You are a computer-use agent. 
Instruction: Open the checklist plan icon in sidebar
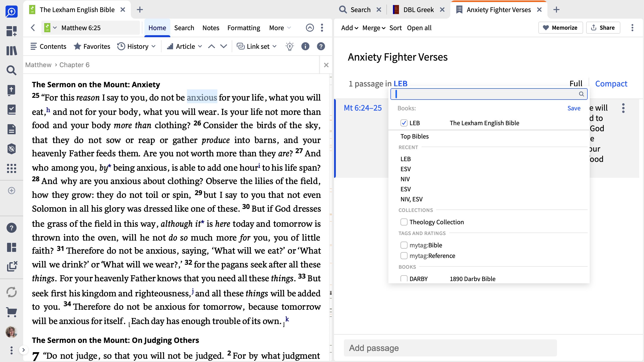pos(11,110)
